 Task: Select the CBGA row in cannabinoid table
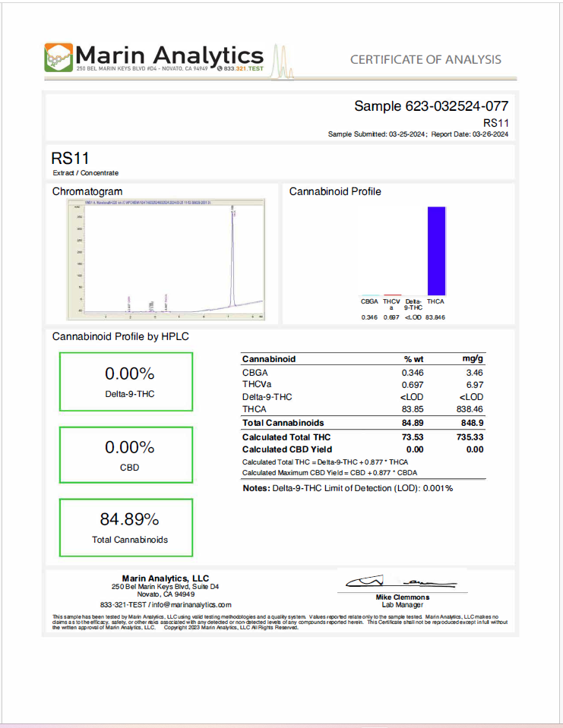pyautogui.click(x=362, y=373)
